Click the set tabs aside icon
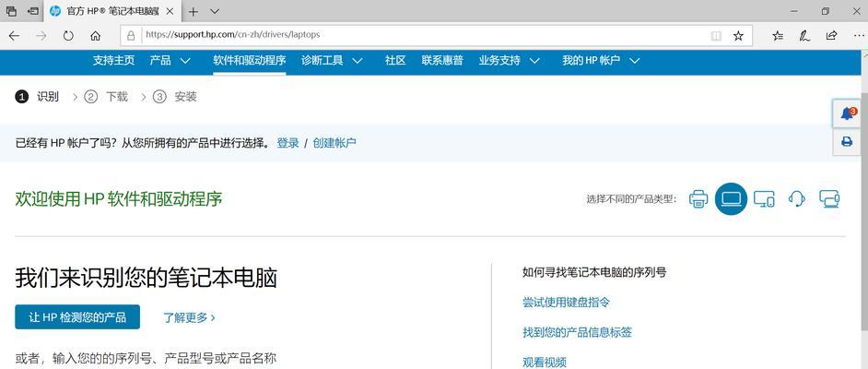 click(33, 11)
